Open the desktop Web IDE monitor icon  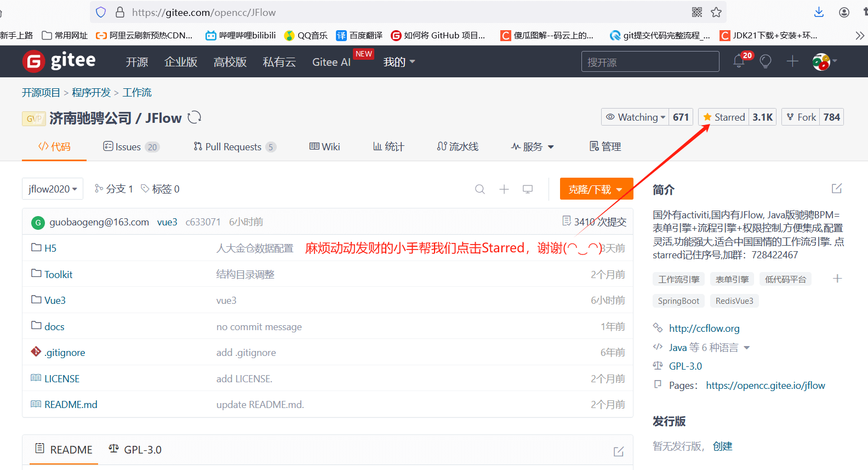pyautogui.click(x=528, y=189)
